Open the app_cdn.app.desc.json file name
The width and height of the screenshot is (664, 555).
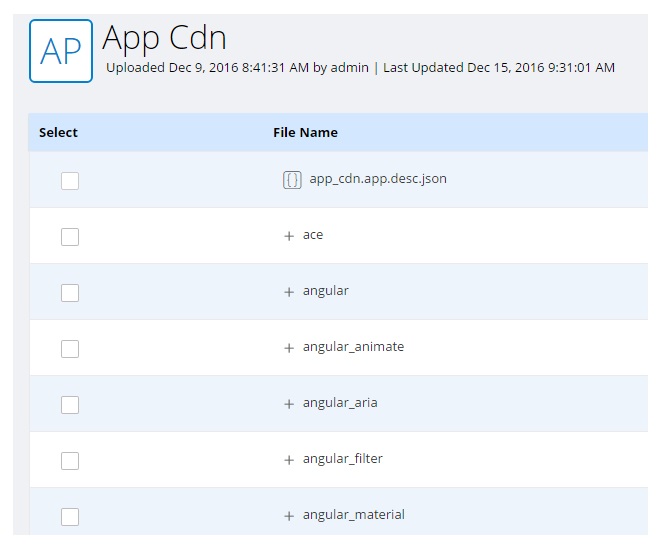[x=378, y=179]
